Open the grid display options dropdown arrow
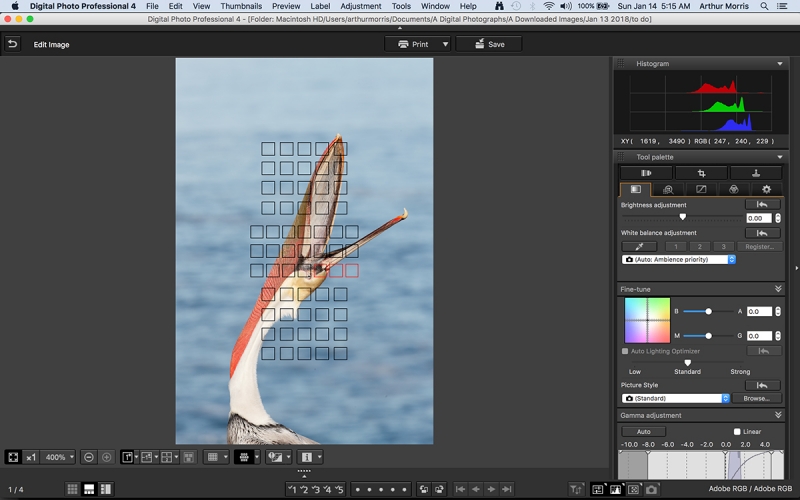 (226, 457)
